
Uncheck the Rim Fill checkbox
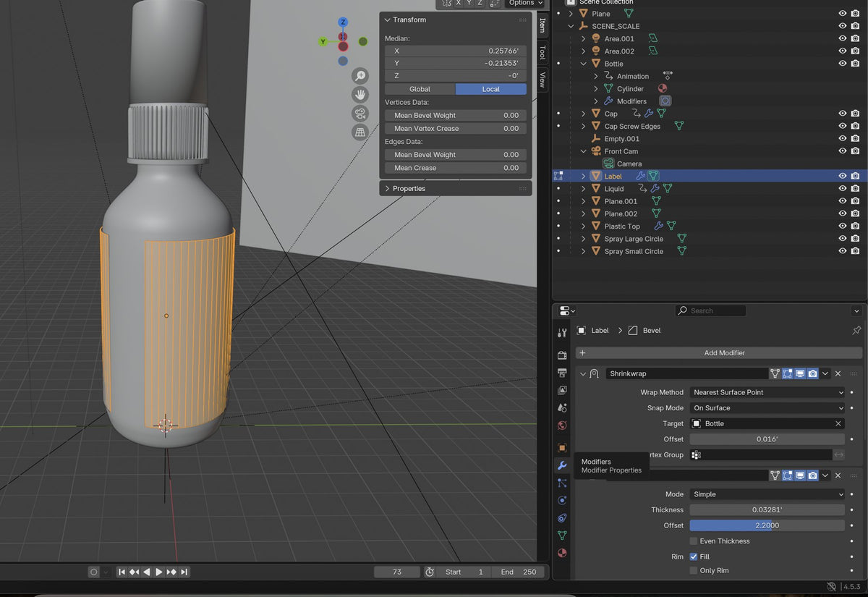pyautogui.click(x=694, y=556)
